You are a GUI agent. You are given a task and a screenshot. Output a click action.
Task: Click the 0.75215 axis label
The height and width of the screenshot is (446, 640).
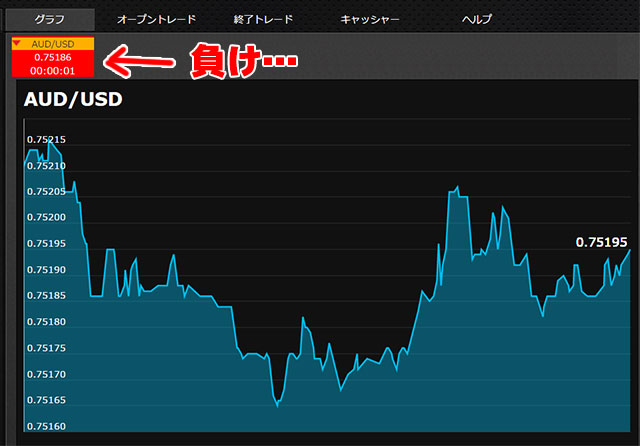click(46, 140)
